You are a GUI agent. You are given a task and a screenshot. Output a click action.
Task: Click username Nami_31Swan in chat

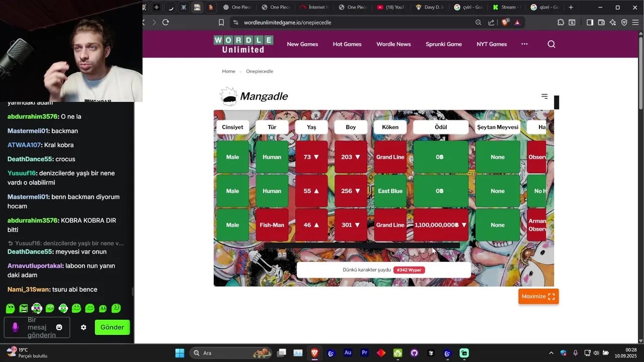click(28, 290)
